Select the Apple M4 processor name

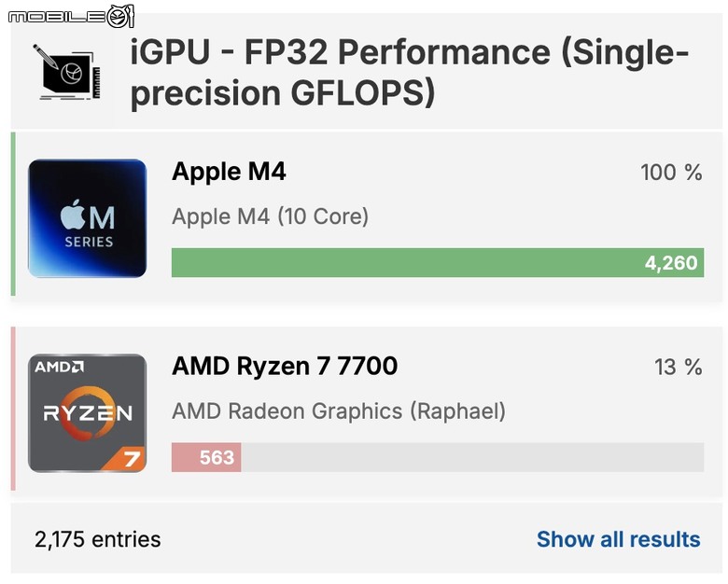coord(229,172)
